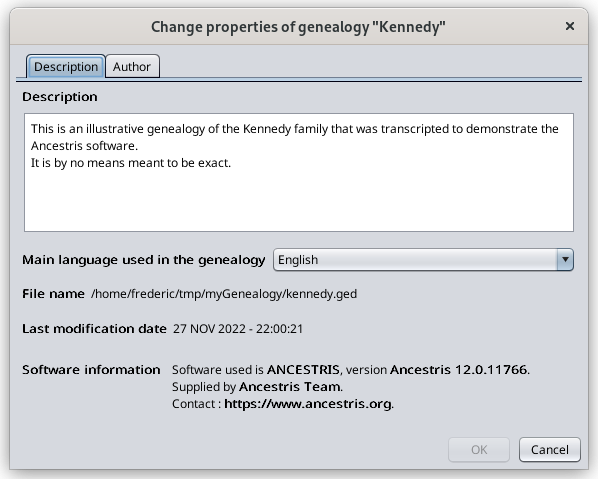Click the 'Last modification date' label

point(94,328)
